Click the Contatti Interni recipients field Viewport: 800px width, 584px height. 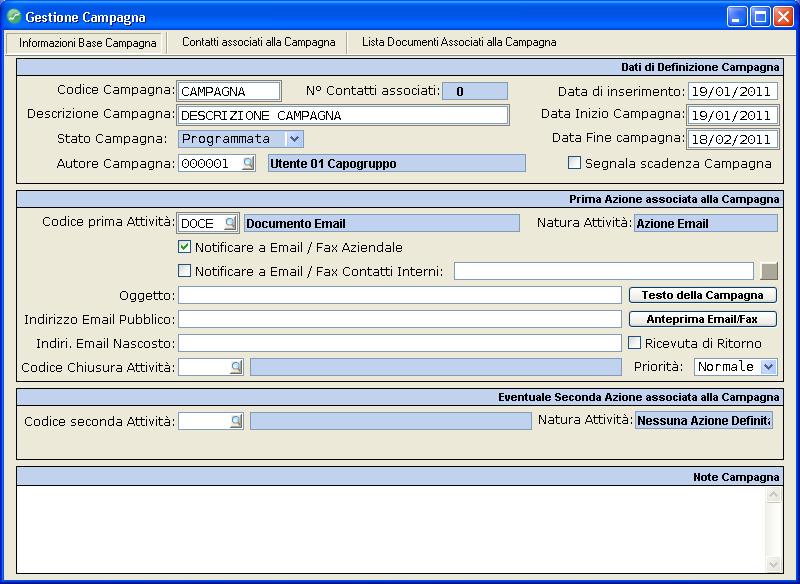[x=604, y=271]
